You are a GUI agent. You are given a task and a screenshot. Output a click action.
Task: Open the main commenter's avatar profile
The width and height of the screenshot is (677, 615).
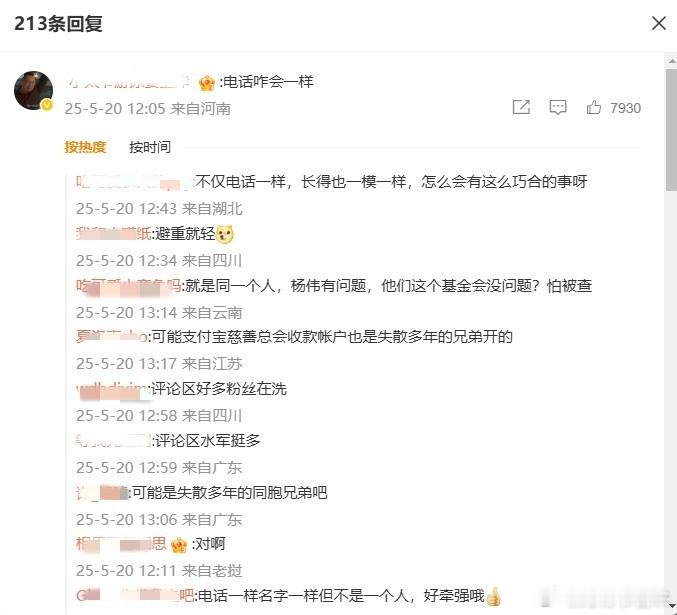pyautogui.click(x=34, y=91)
